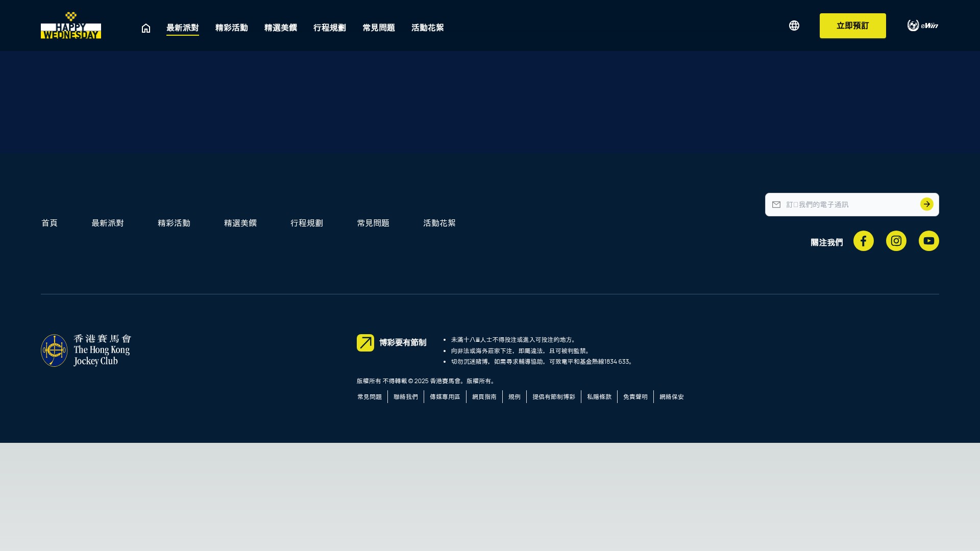Open 網頁指南 site map link
Screen dimensions: 980x551
484,397
